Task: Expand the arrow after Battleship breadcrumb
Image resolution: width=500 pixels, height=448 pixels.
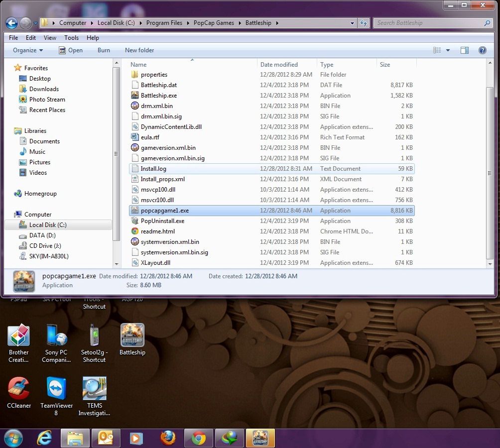Action: tap(277, 23)
